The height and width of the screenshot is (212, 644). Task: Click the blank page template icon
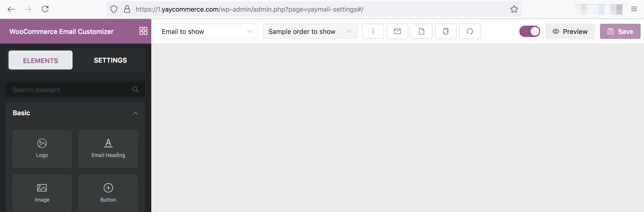(422, 31)
